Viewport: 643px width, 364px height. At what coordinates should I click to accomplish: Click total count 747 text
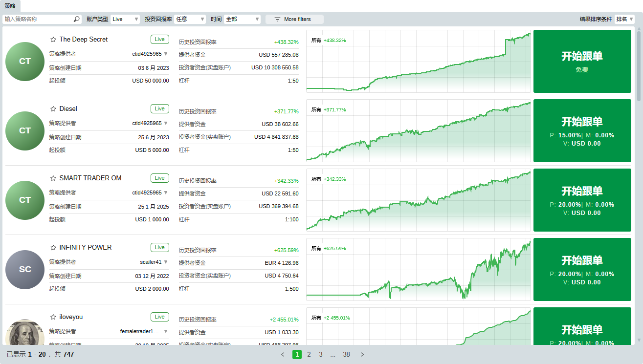click(x=68, y=355)
